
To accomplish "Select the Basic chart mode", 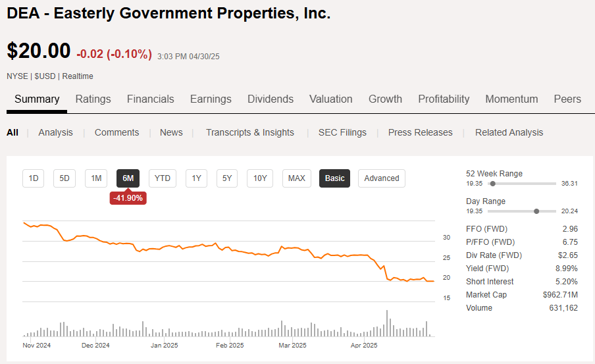I will click(334, 178).
